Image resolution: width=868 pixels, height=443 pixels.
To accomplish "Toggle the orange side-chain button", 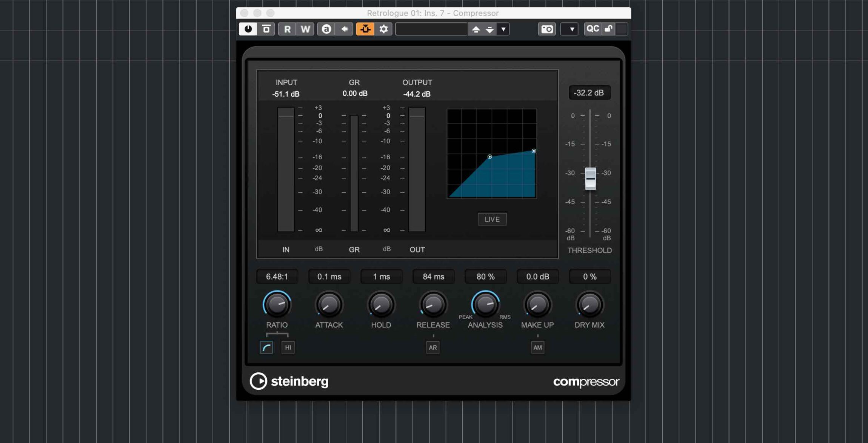I will coord(365,29).
